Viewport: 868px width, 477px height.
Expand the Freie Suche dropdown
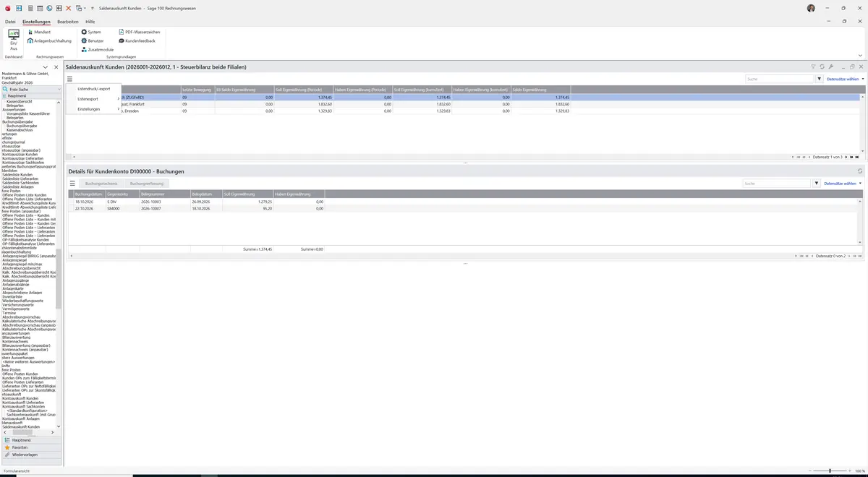point(59,89)
